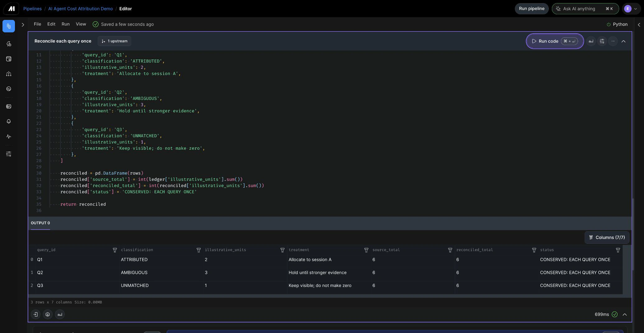Open the user account dropdown
644x333 pixels.
point(631,9)
